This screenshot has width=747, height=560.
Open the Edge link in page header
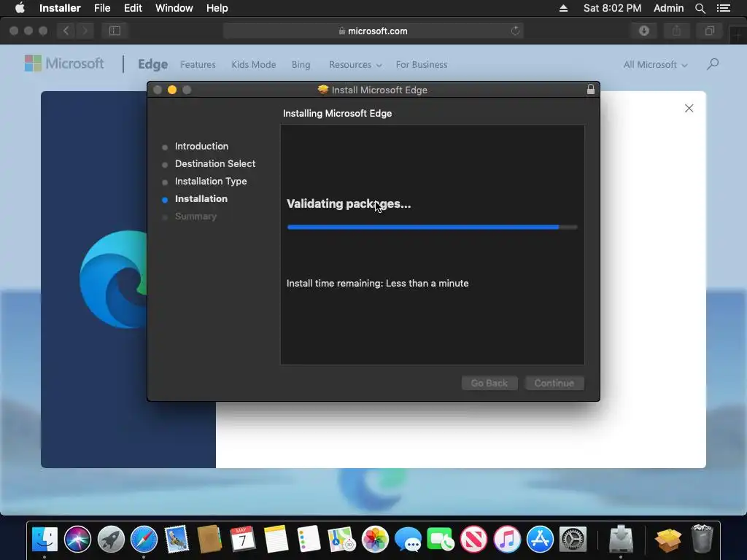click(x=152, y=64)
